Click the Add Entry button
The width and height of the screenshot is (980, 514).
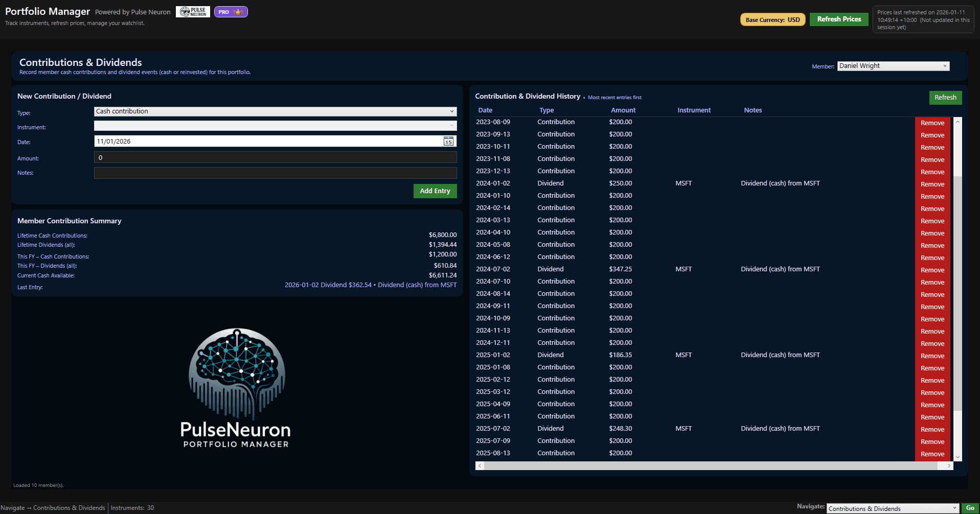435,191
